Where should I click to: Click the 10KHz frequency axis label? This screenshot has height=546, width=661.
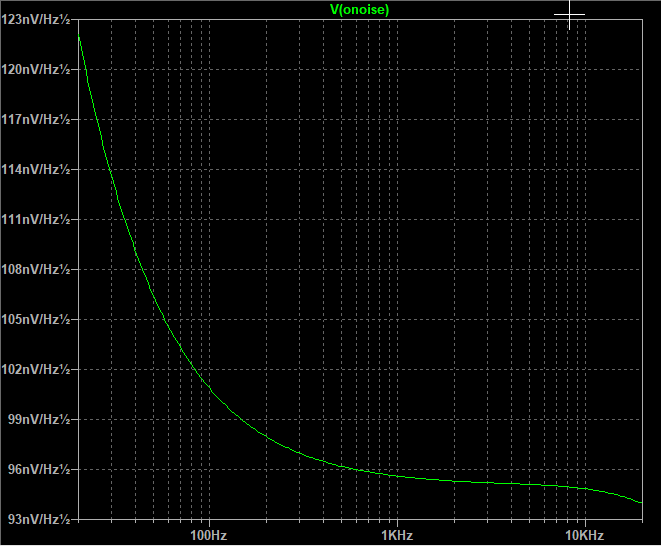pos(585,535)
